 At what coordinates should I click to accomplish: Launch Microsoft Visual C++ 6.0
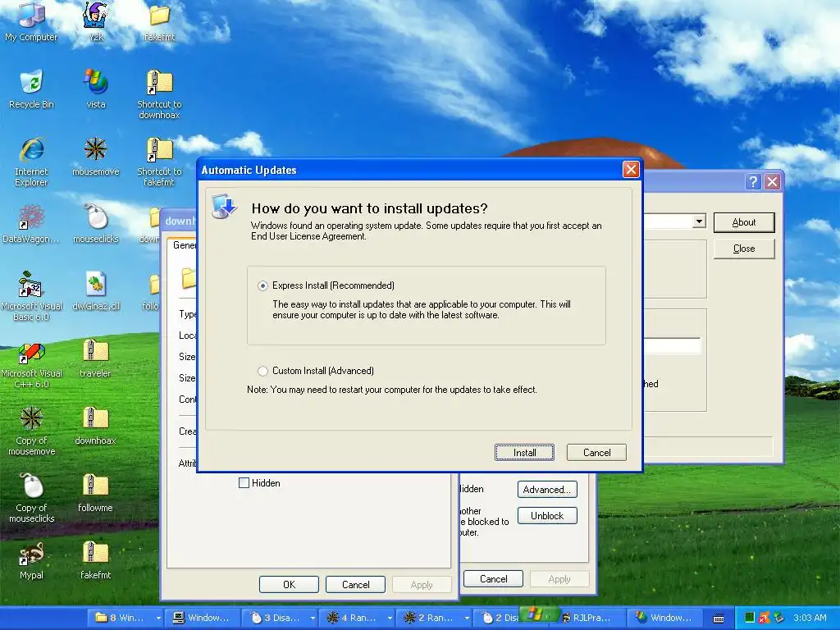click(x=31, y=363)
